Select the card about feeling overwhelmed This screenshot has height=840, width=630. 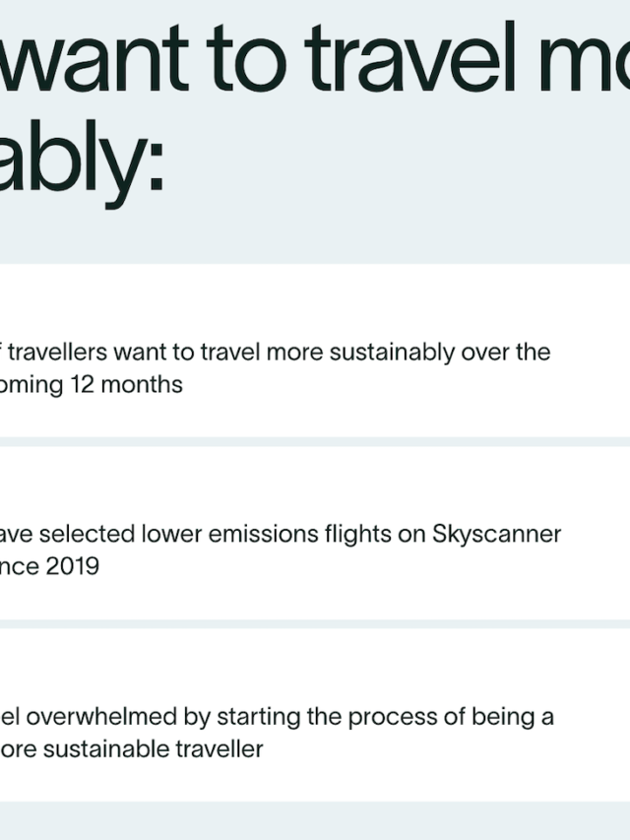315,715
